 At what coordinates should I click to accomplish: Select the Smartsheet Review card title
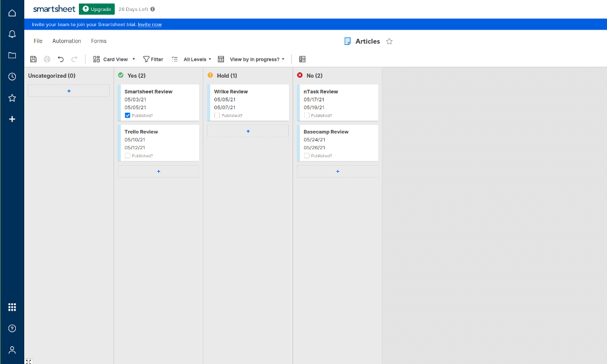(148, 92)
